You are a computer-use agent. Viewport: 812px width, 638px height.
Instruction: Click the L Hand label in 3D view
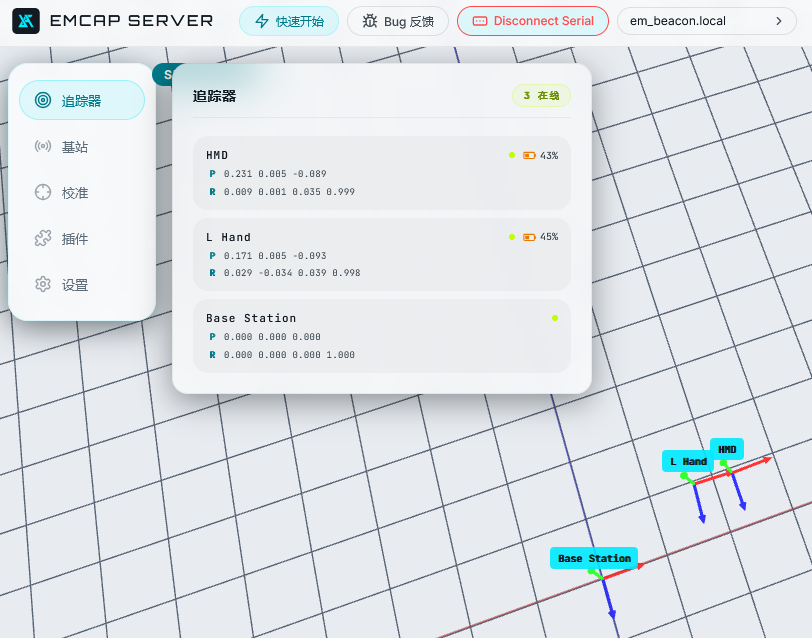[688, 461]
